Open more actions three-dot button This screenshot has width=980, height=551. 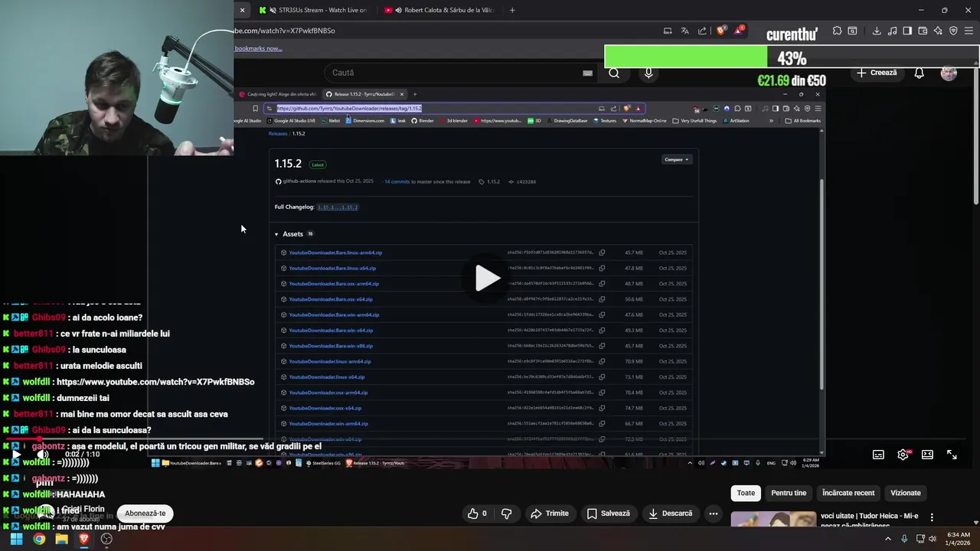coord(714,514)
